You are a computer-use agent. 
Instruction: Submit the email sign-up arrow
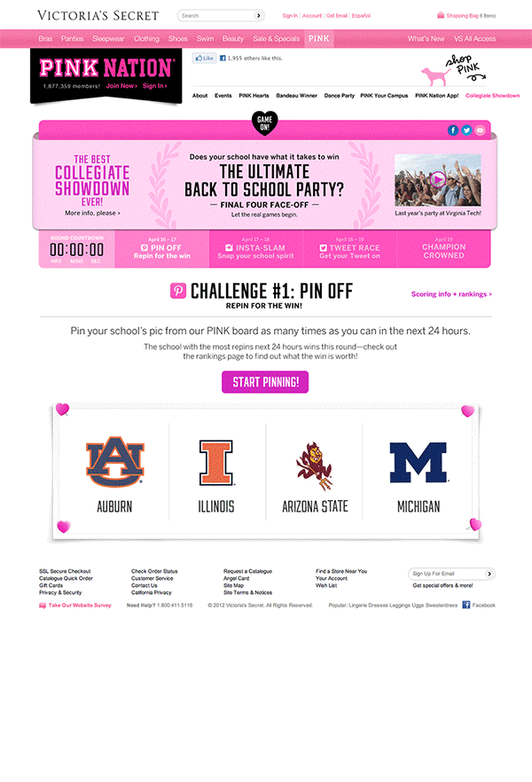(490, 574)
